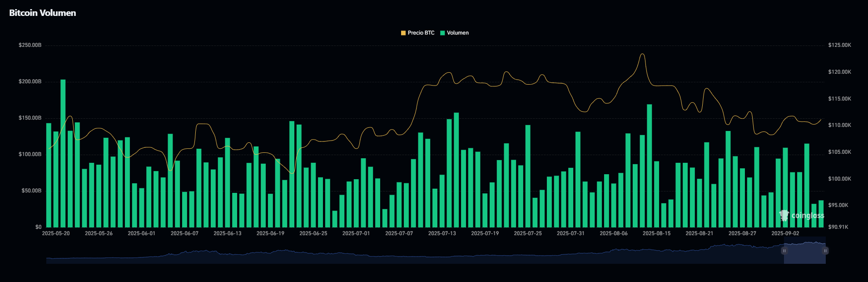Select the tallest mid-August volume bar
This screenshot has height=282, width=868.
pos(649,166)
